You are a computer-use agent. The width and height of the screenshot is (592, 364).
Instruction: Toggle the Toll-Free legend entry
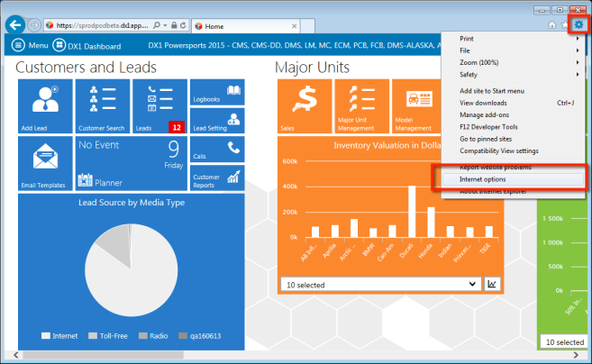108,336
